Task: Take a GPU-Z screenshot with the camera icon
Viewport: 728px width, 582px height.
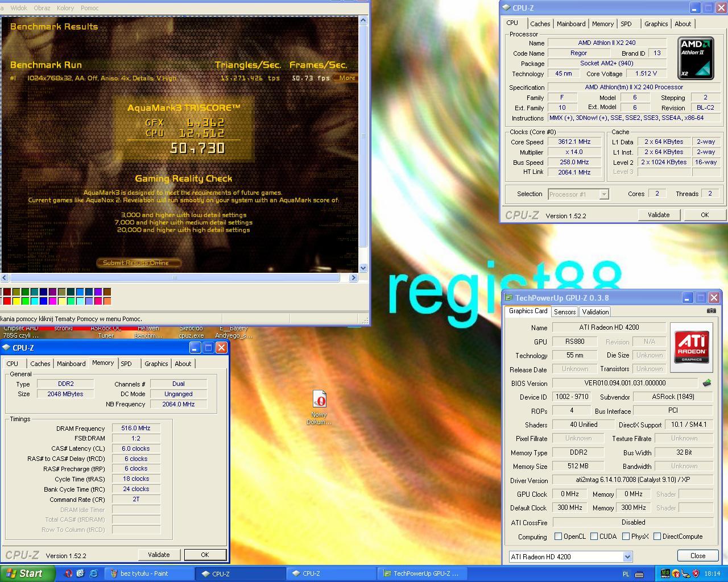Action: 711,311
